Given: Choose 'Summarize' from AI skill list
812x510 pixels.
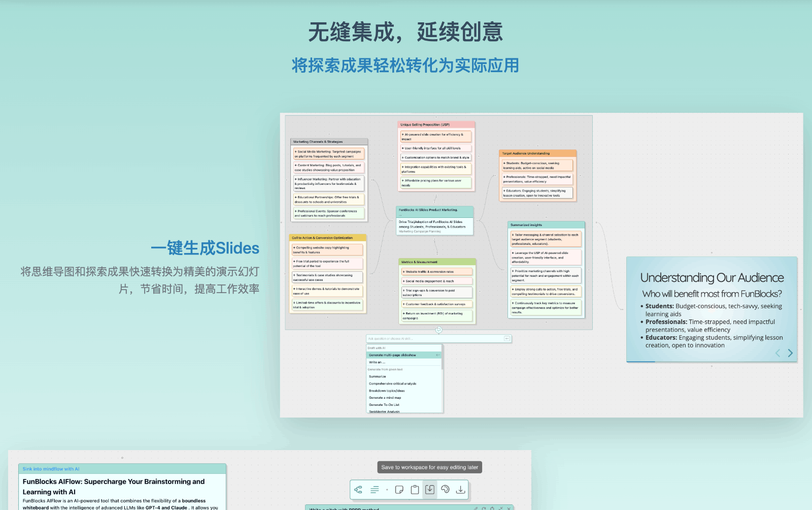Looking at the screenshot, I should pyautogui.click(x=378, y=376).
